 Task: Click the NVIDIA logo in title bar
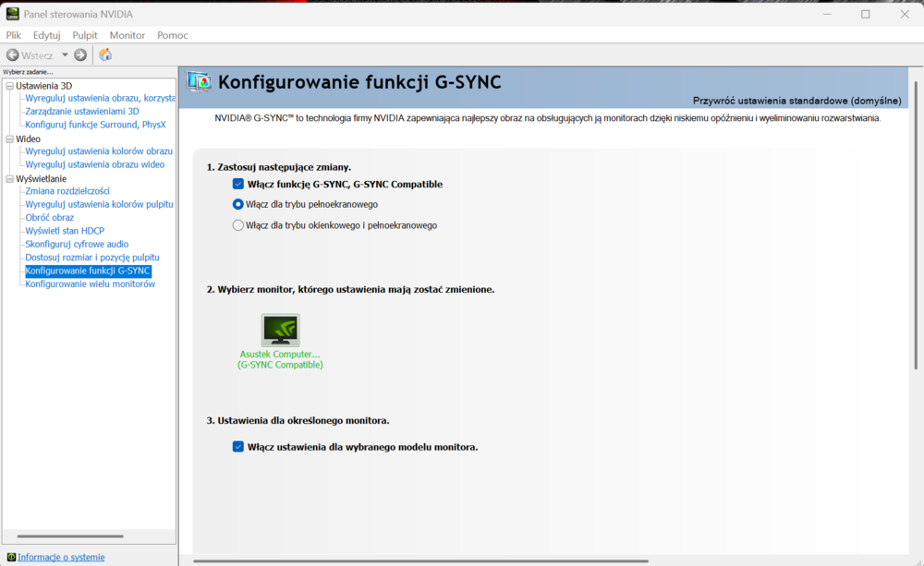click(x=12, y=14)
